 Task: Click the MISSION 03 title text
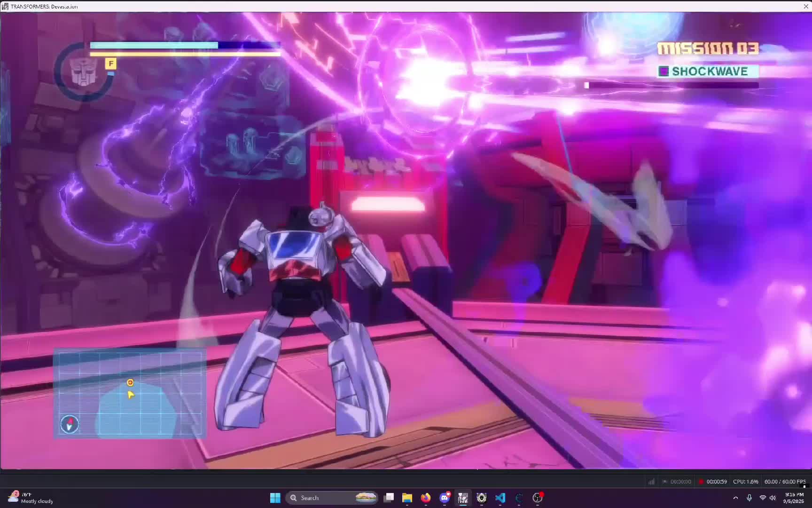tap(708, 48)
